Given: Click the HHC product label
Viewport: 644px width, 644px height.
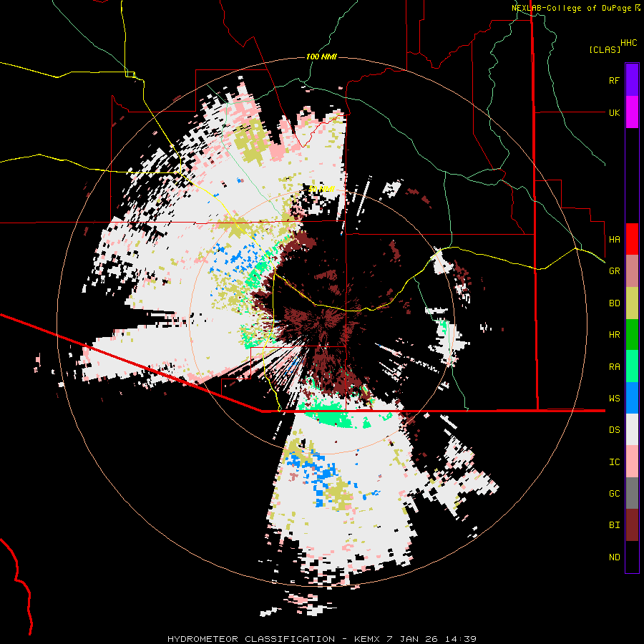Looking at the screenshot, I should pyautogui.click(x=629, y=43).
